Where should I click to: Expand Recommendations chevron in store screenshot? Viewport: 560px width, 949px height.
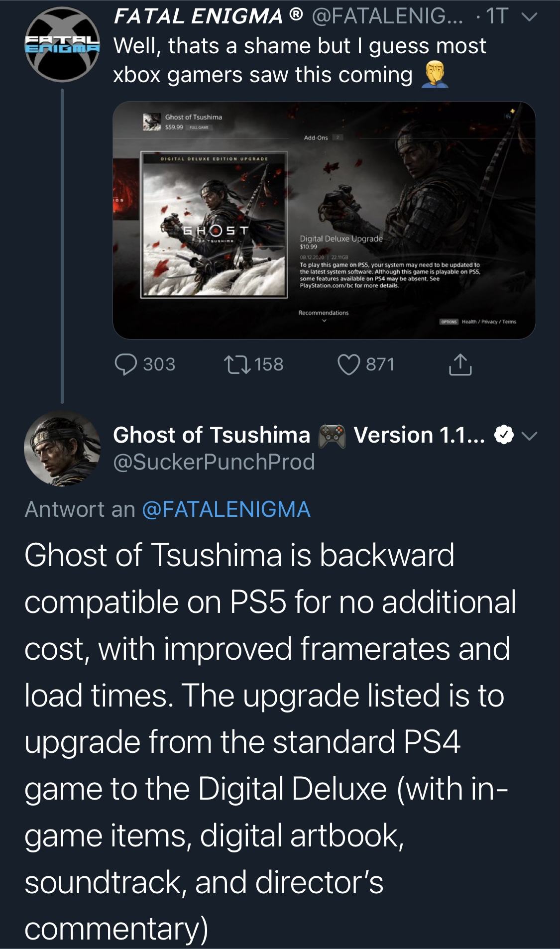324,321
